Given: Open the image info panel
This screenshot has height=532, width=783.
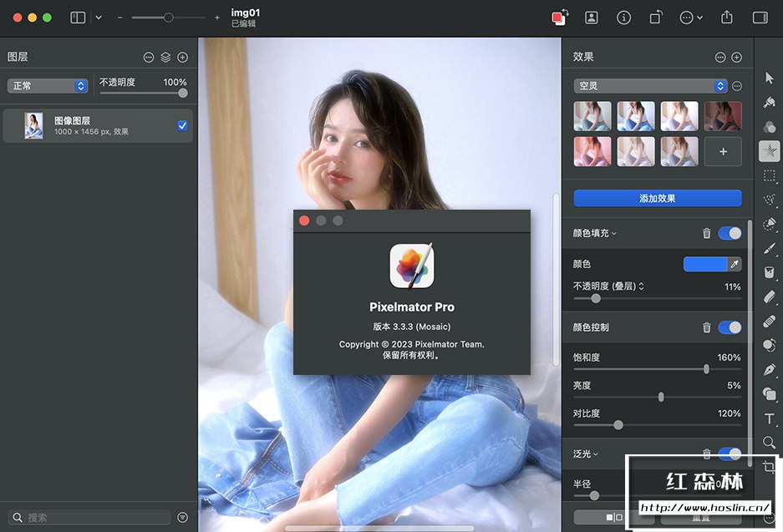Looking at the screenshot, I should pyautogui.click(x=623, y=18).
